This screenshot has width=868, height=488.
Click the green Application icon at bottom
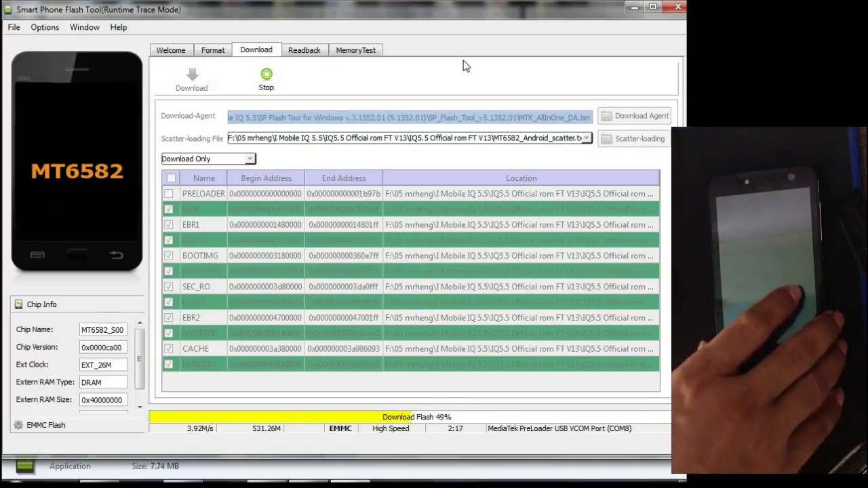pos(25,466)
